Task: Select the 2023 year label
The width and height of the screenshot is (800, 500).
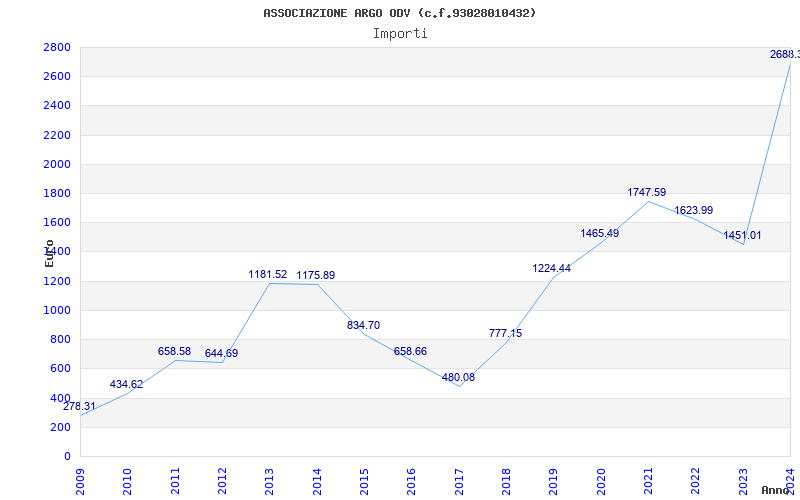Action: pos(743,481)
